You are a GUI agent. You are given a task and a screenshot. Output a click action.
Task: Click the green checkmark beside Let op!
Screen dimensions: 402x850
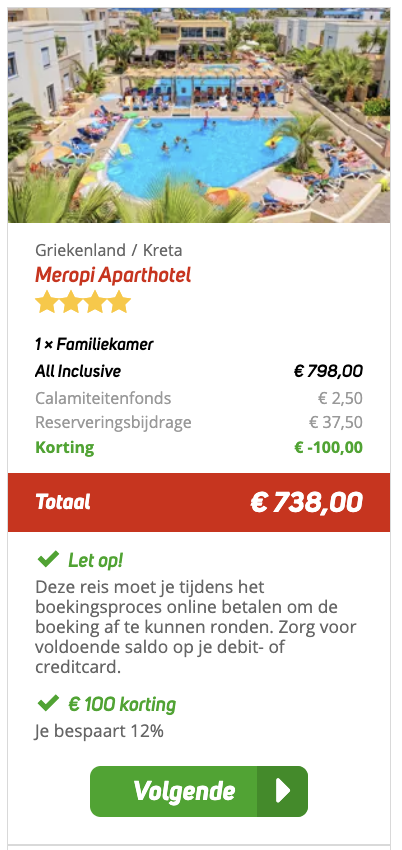click(x=48, y=559)
